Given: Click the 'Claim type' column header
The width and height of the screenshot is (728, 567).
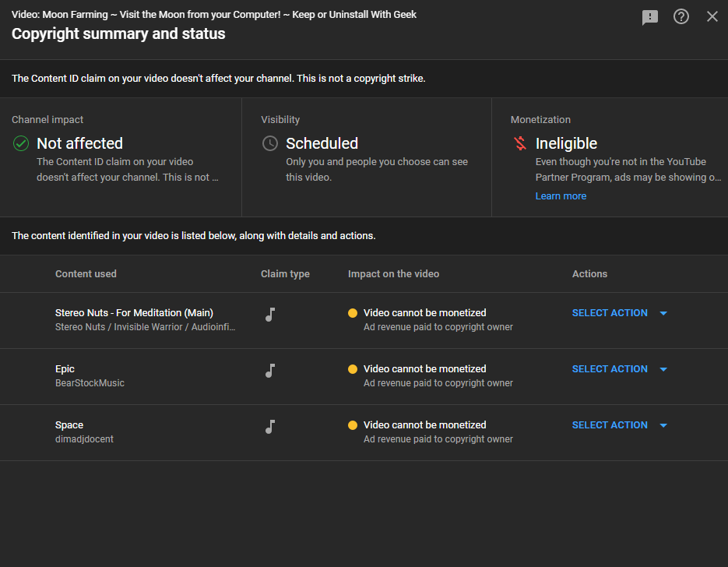Looking at the screenshot, I should [285, 274].
